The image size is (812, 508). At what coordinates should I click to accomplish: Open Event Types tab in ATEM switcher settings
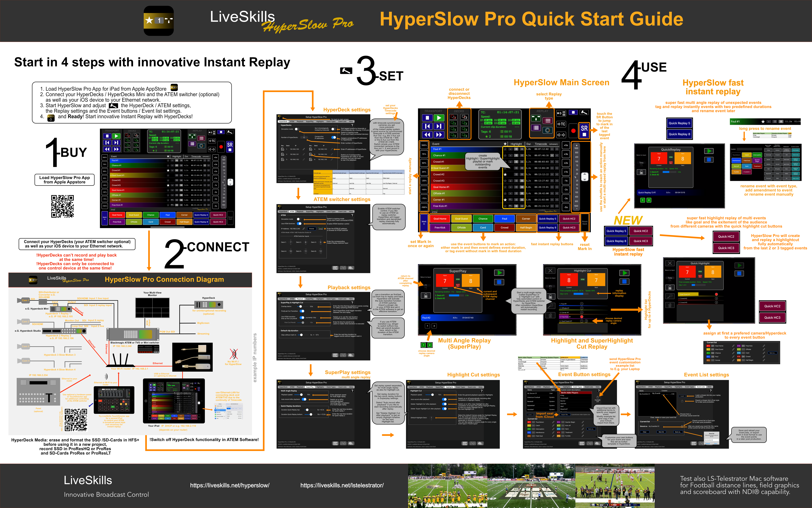click(331, 212)
